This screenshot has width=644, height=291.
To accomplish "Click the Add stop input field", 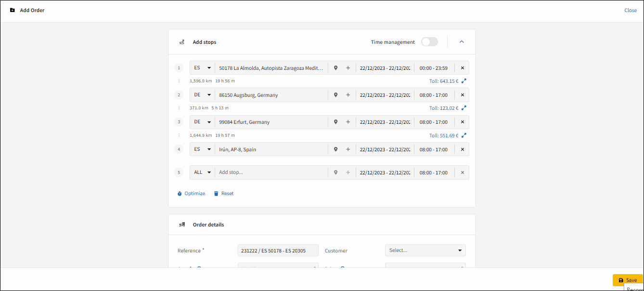I will [271, 172].
